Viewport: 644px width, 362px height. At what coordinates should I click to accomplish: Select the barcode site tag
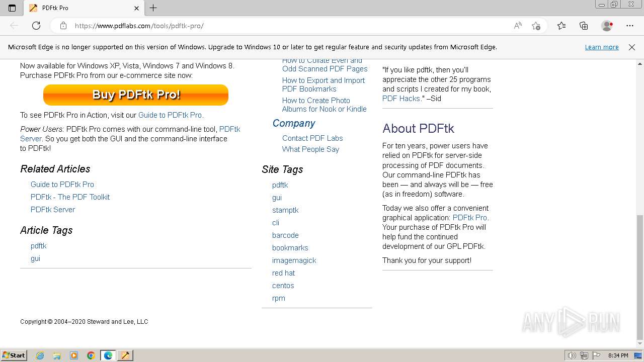(x=285, y=235)
